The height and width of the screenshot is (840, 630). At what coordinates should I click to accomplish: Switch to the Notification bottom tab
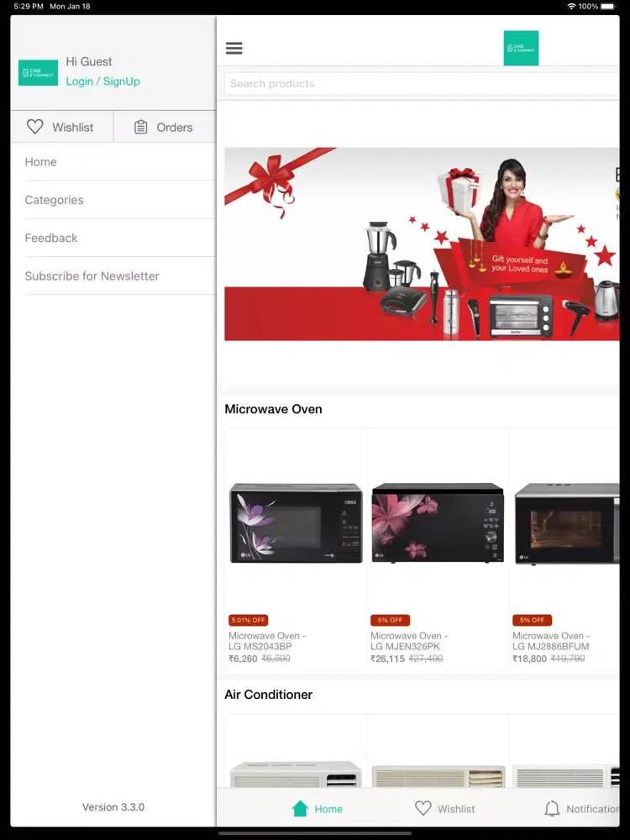(582, 808)
